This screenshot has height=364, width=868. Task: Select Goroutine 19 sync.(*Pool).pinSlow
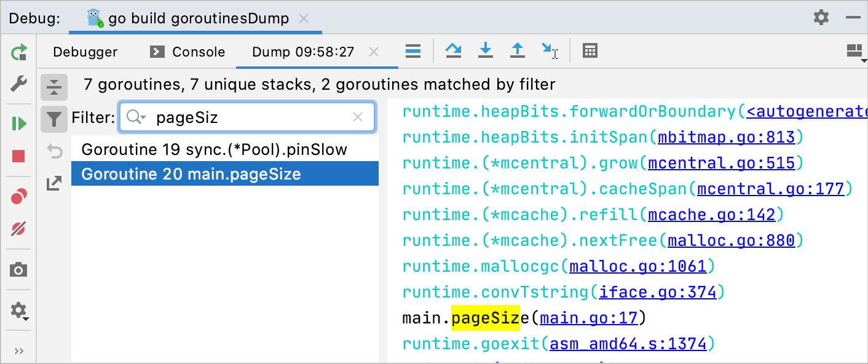point(214,149)
